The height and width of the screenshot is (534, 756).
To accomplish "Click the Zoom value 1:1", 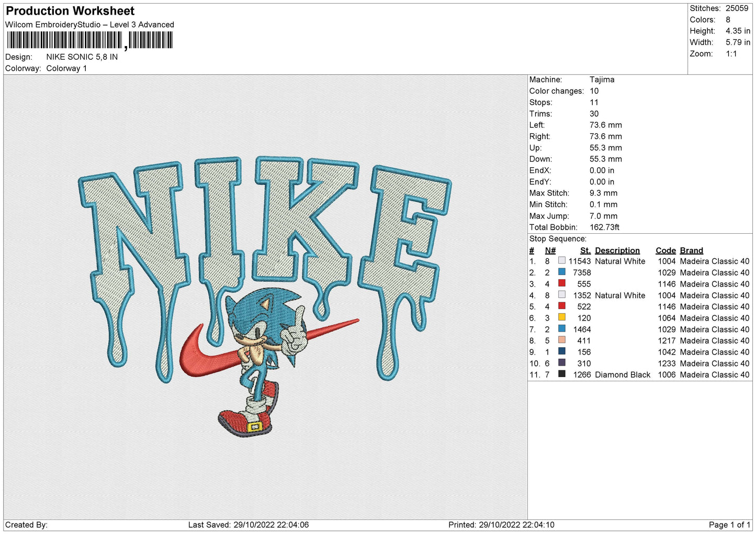I will [731, 54].
